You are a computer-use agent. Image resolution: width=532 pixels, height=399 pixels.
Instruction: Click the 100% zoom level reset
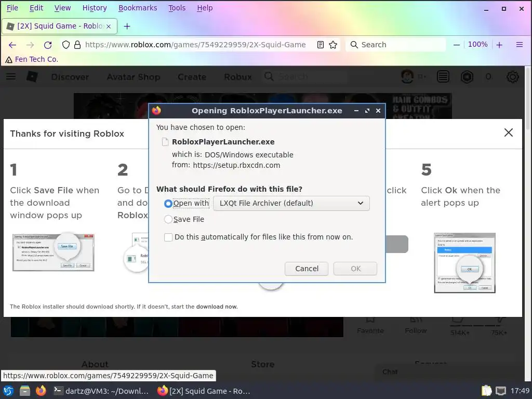point(478,45)
